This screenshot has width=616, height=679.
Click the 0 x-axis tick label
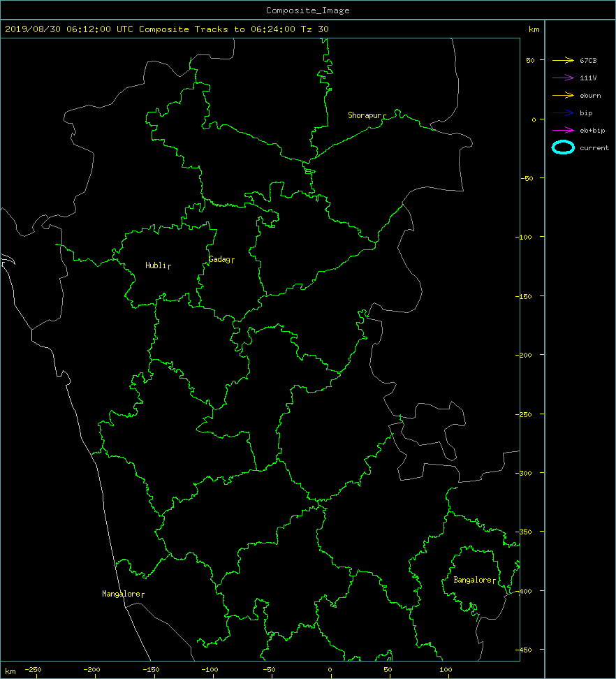click(330, 669)
